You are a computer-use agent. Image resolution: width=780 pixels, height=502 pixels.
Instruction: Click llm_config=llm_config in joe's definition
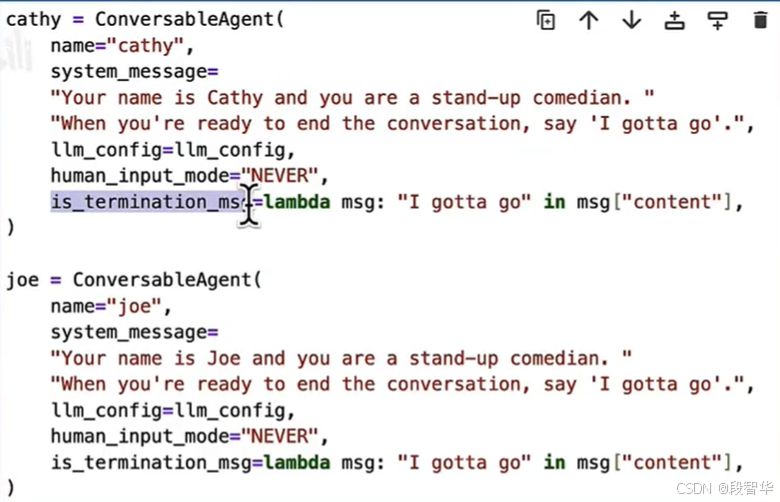(173, 410)
